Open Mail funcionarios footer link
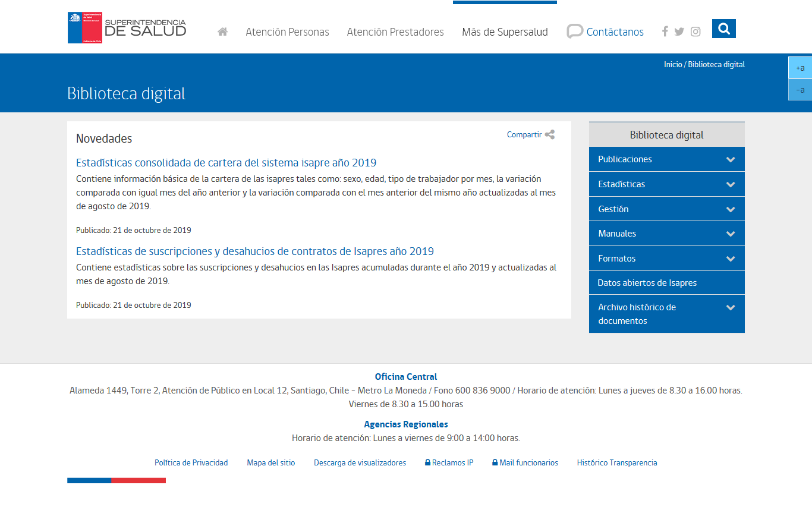Viewport: 812px width, 510px height. (528, 462)
